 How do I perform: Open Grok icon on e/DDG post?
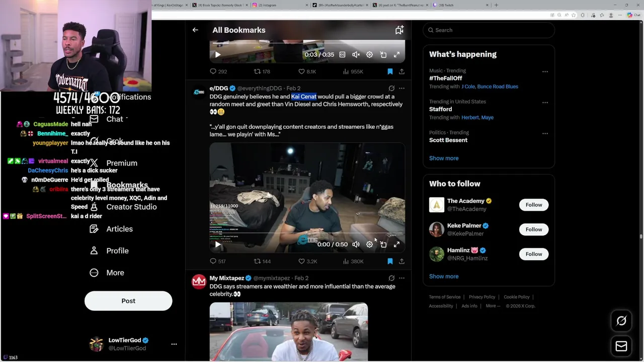click(391, 88)
